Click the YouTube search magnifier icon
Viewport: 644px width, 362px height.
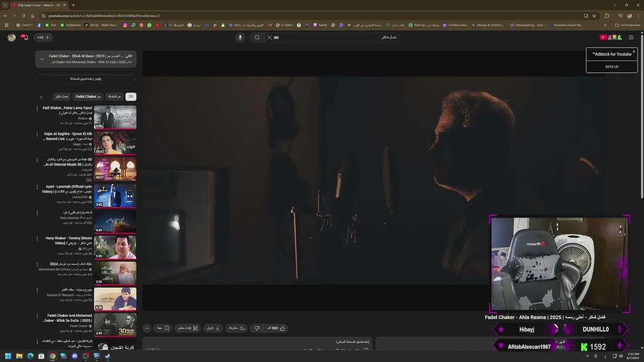pyautogui.click(x=257, y=37)
